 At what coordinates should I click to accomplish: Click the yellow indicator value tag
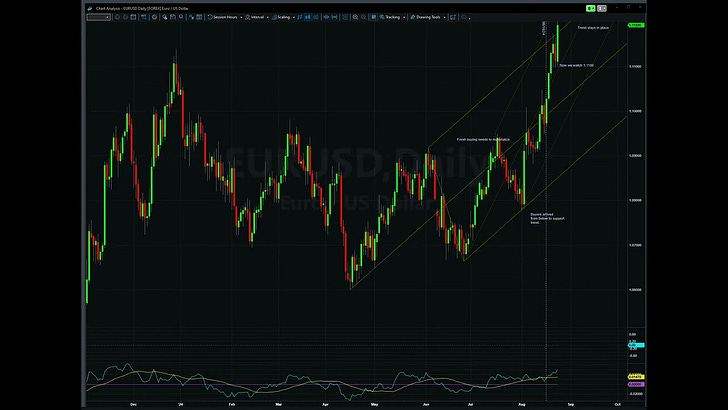tap(636, 377)
